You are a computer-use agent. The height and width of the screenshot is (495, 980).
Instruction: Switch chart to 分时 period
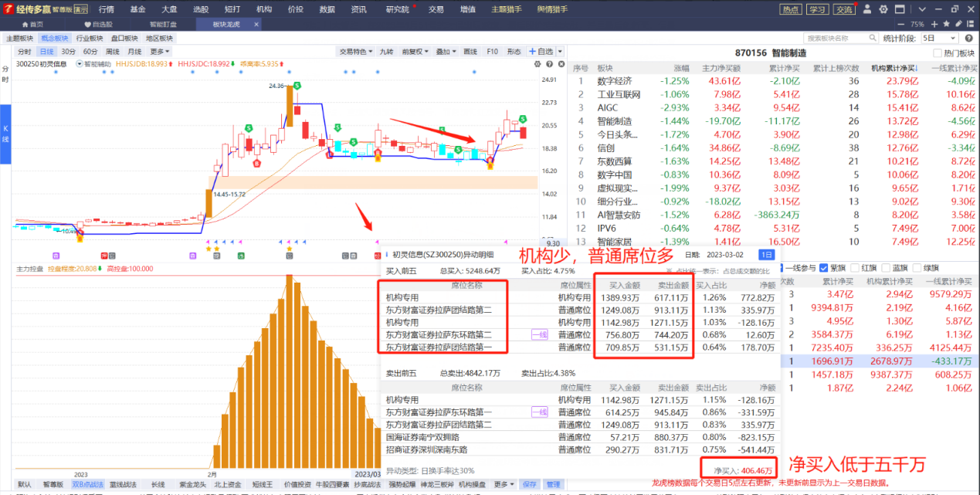coord(25,52)
